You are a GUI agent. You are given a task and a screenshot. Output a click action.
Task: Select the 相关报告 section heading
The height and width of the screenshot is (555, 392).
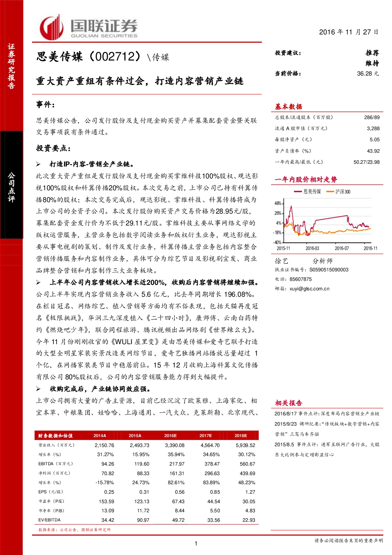click(x=288, y=403)
